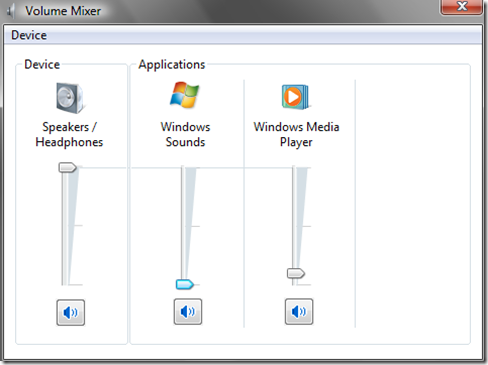Click the Speakers / Headphones device icon
This screenshot has width=488, height=365.
[70, 98]
